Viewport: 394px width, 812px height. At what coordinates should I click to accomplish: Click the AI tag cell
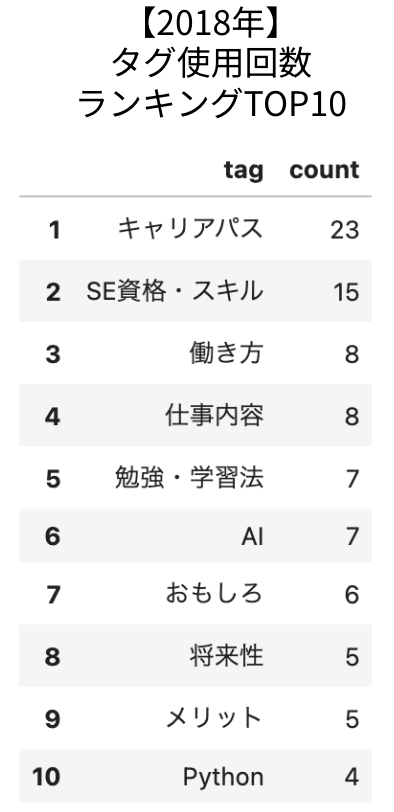(x=252, y=536)
